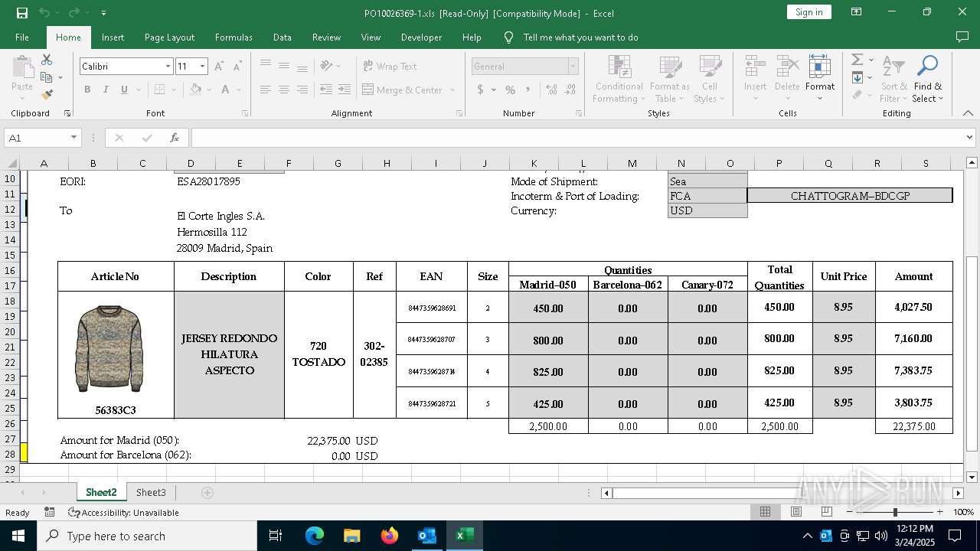Click the sweater product image

pos(109,349)
